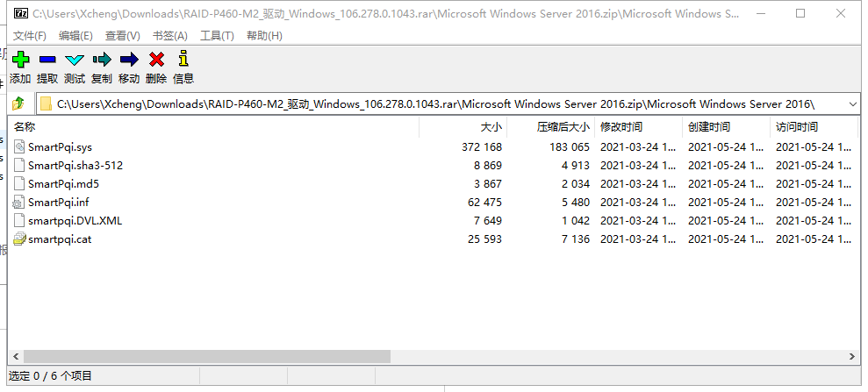
Task: Click size value 62 475
Action: (x=485, y=203)
